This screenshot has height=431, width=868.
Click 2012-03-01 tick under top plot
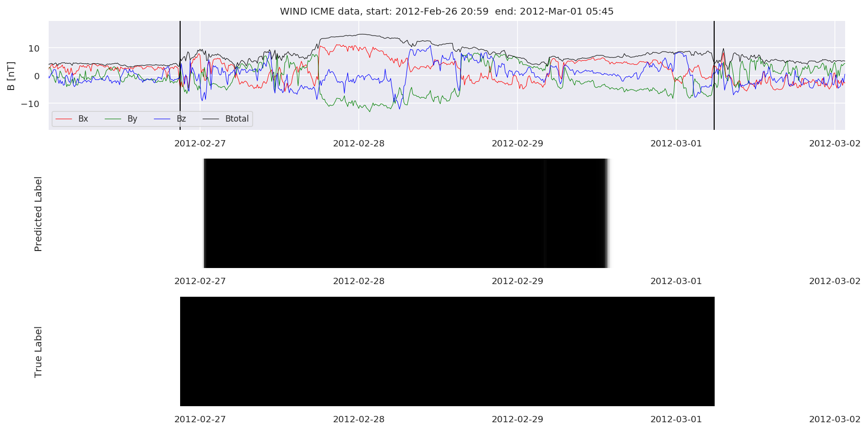click(x=676, y=144)
